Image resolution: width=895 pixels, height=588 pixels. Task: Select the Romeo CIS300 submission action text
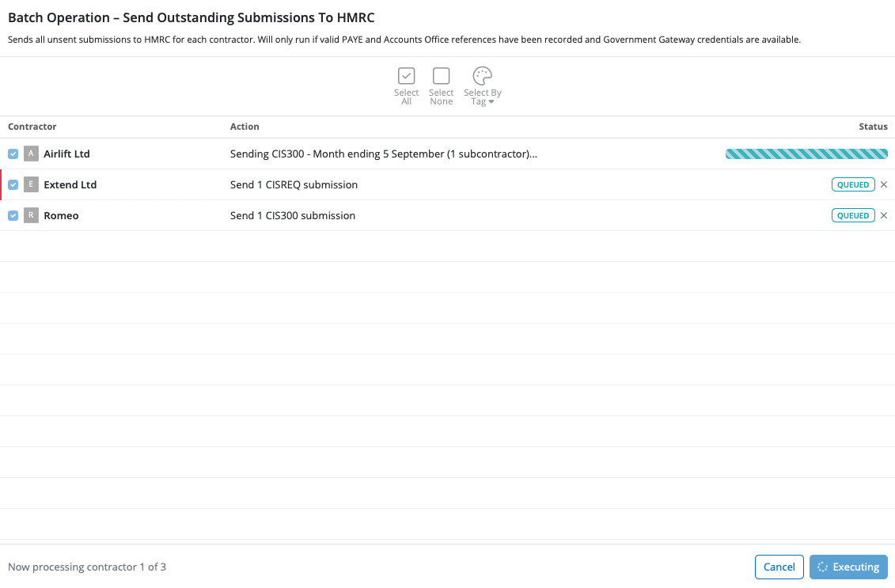coord(293,215)
